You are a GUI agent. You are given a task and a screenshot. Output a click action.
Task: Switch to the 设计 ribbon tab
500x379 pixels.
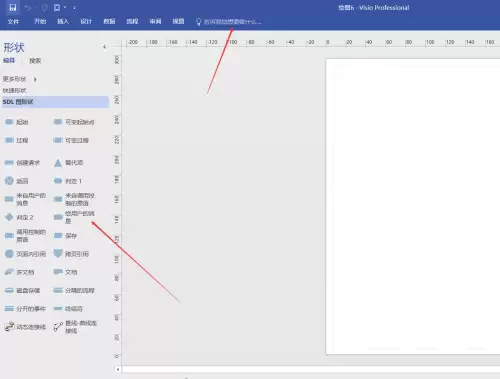86,21
